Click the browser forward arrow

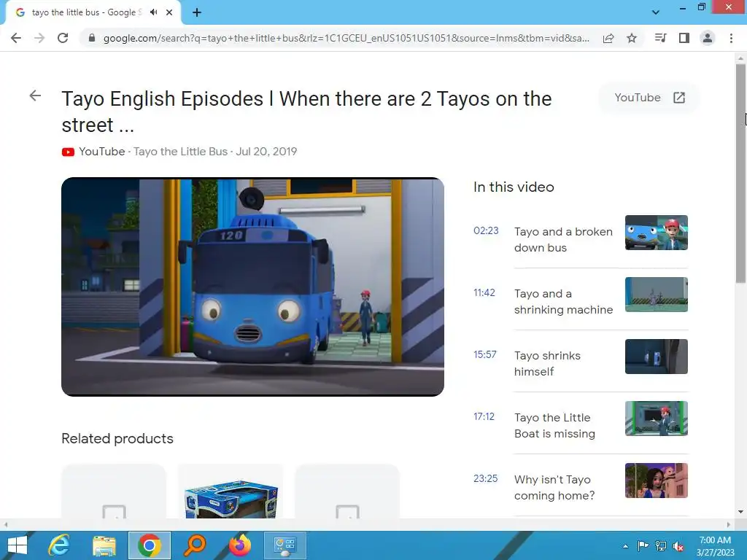pos(39,38)
